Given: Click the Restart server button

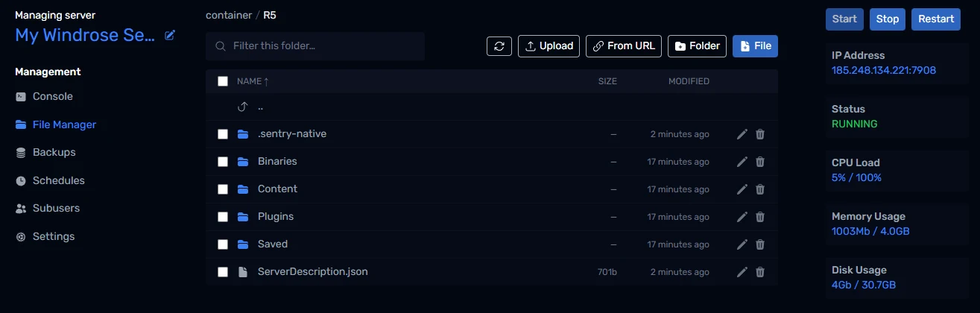Looking at the screenshot, I should click(x=936, y=19).
